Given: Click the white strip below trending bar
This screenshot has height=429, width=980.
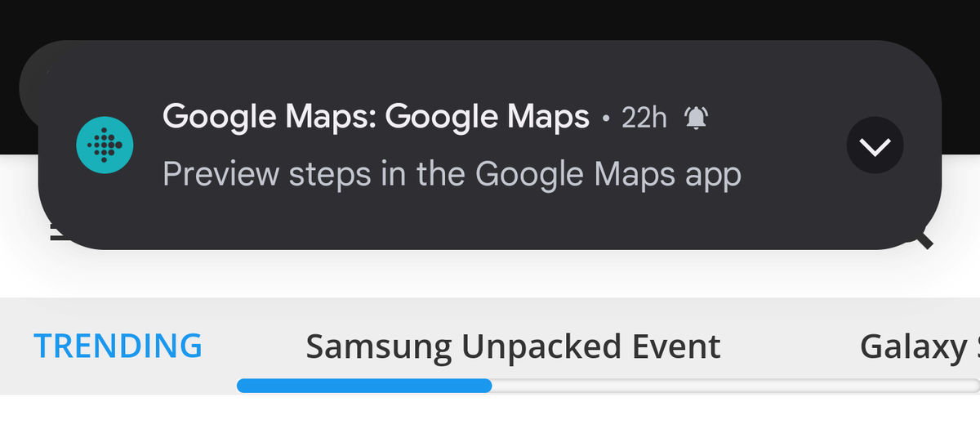Looking at the screenshot, I should click(490, 413).
